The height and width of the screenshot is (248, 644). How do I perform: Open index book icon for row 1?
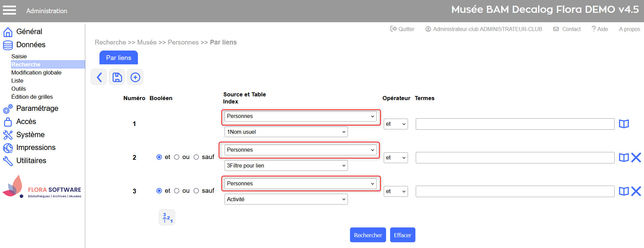[624, 124]
